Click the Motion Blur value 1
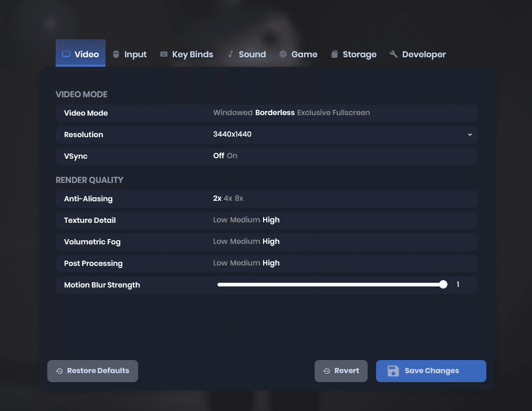 coord(458,285)
